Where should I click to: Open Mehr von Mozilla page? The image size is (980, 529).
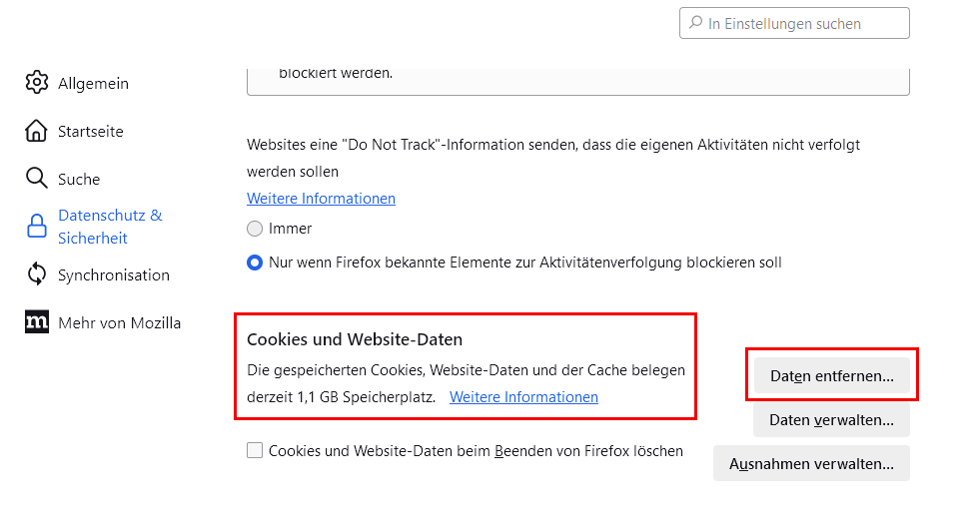coord(119,322)
